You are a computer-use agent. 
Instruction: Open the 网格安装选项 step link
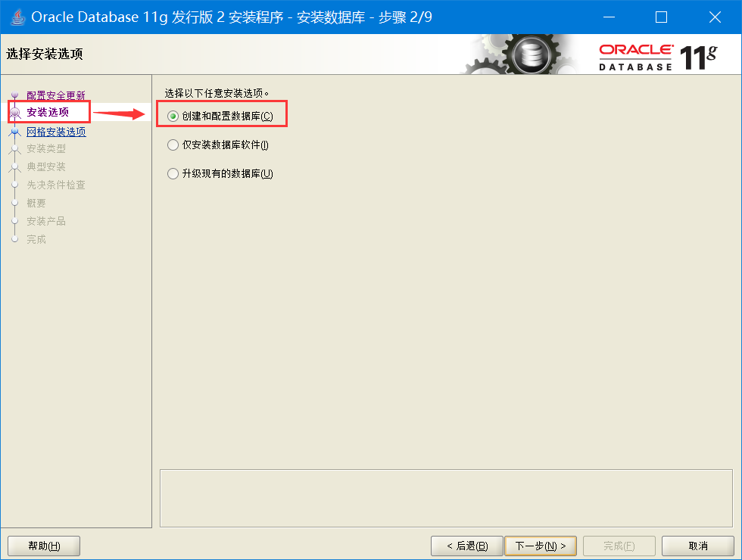(x=56, y=132)
